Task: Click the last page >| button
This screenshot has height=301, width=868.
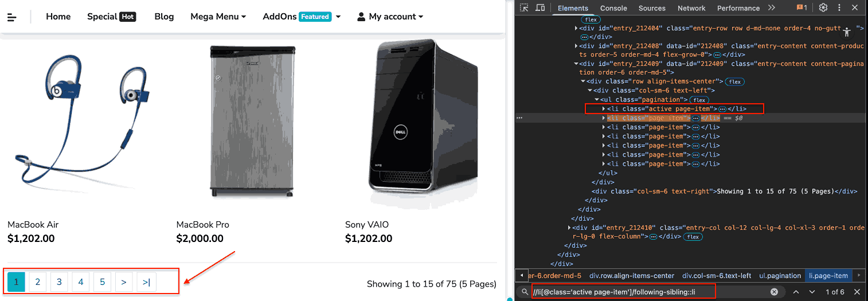Action: tap(147, 282)
